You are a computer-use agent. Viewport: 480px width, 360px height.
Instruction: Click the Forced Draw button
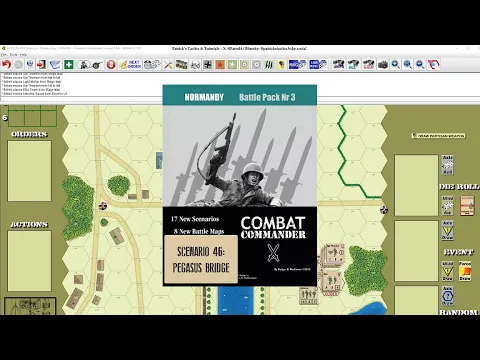pyautogui.click(x=465, y=271)
